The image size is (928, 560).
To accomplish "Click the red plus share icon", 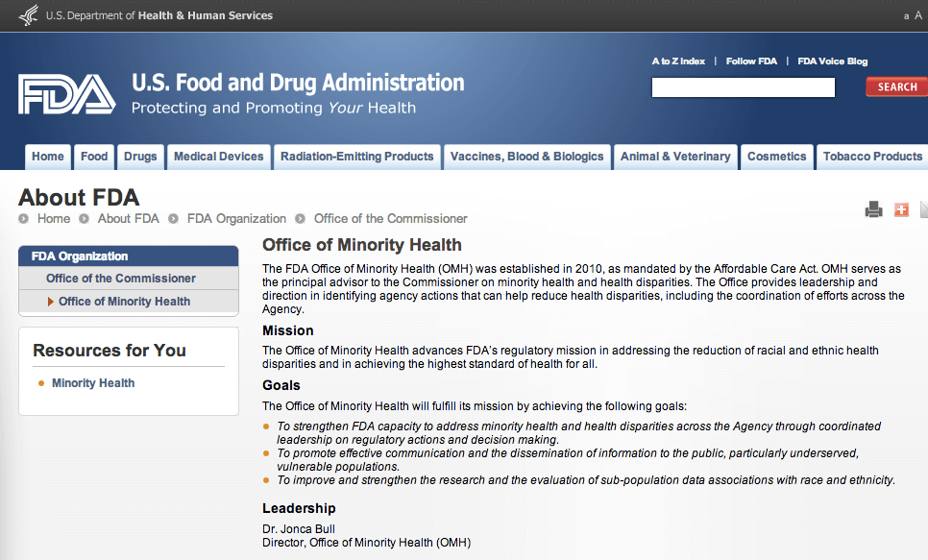I will pyautogui.click(x=901, y=209).
